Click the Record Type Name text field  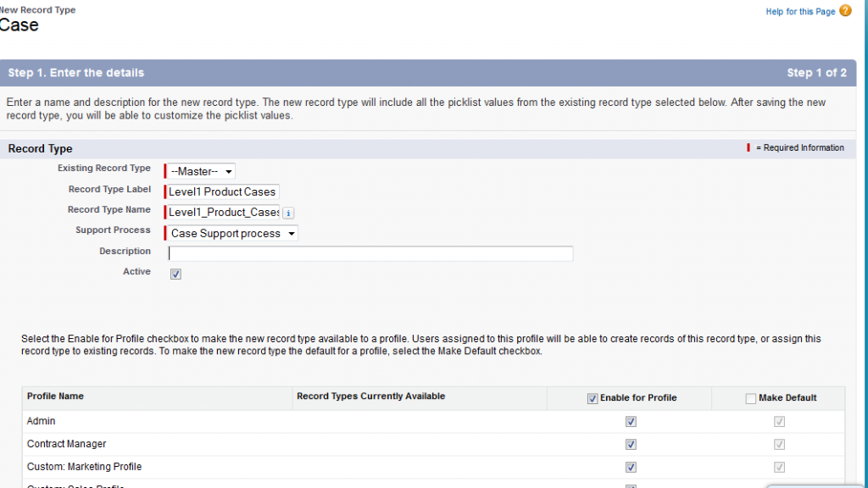click(x=223, y=212)
